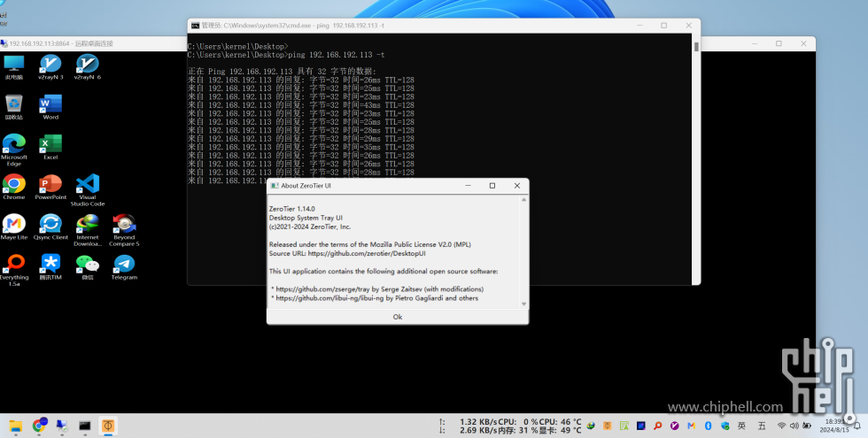This screenshot has height=438, width=868.
Task: Open the Bluetooth tray icon
Action: coord(708,426)
